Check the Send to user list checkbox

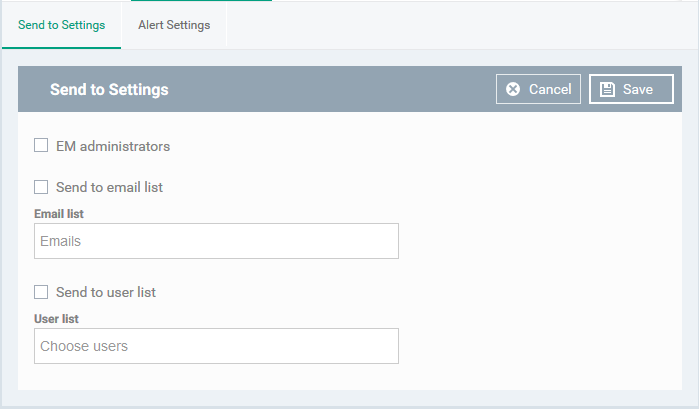point(41,292)
